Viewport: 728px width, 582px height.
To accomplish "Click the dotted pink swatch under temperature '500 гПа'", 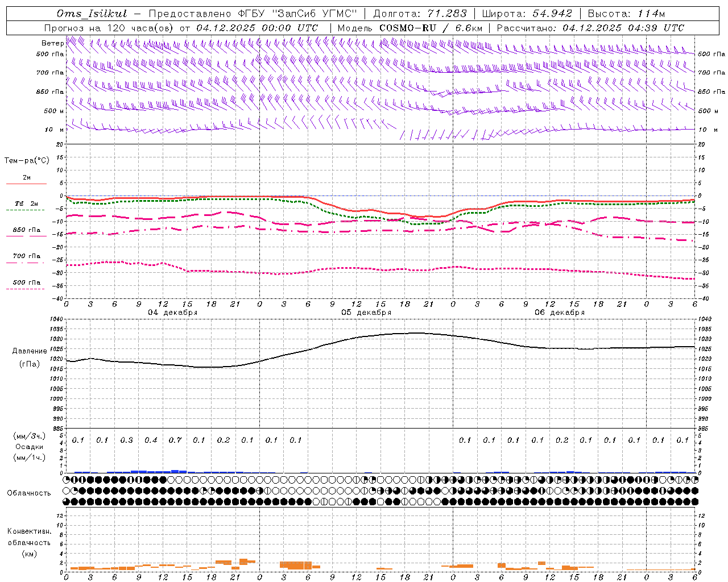I will coord(26,289).
